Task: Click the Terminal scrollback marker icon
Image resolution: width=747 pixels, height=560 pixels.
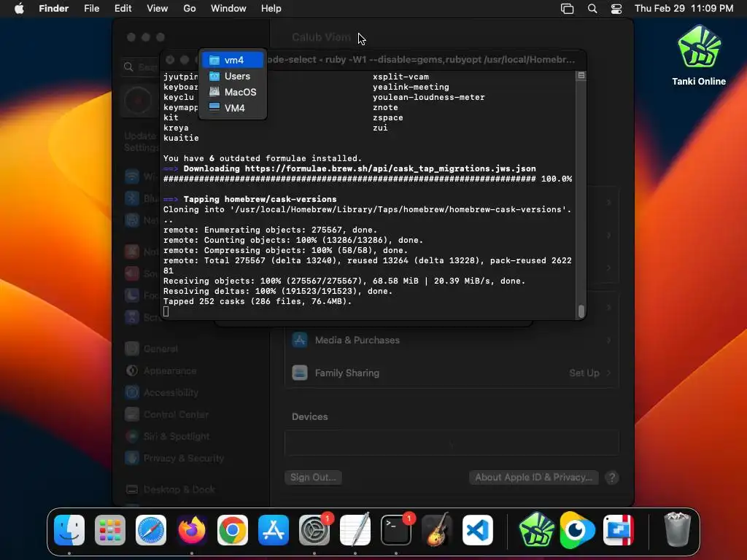Action: (581, 75)
